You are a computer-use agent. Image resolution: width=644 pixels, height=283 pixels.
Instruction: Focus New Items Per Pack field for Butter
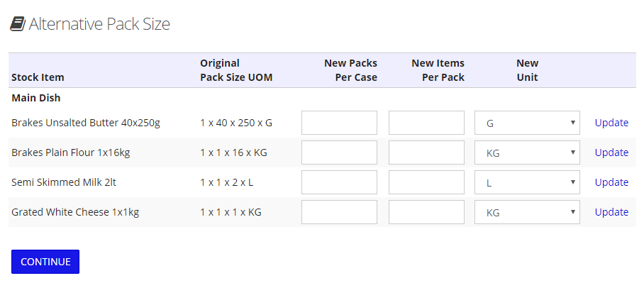pos(426,123)
